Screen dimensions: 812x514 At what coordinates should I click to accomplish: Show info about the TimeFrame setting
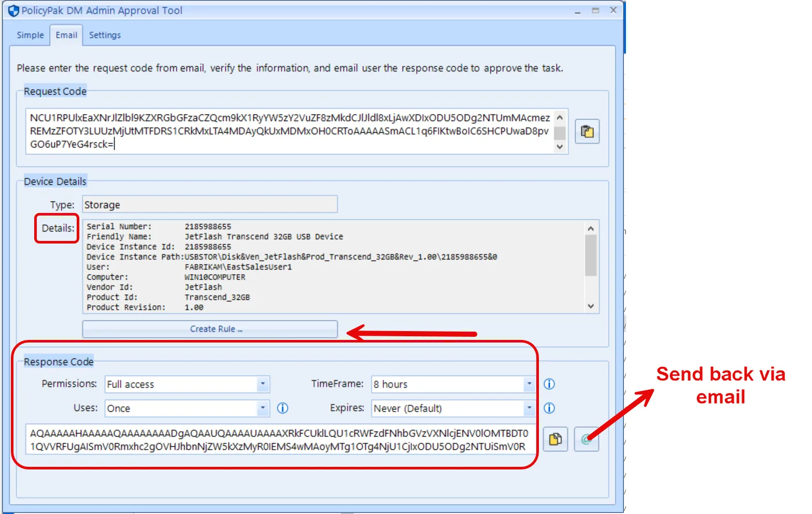point(549,384)
